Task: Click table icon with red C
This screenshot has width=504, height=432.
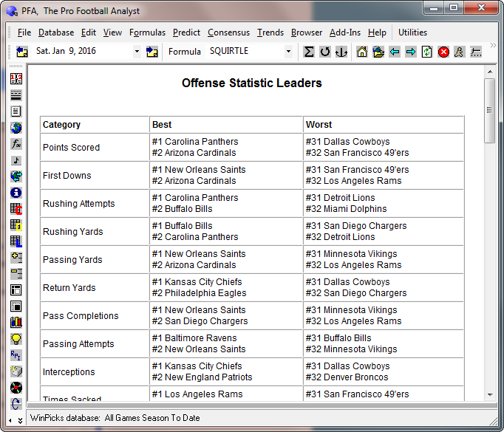Action: coord(16,209)
